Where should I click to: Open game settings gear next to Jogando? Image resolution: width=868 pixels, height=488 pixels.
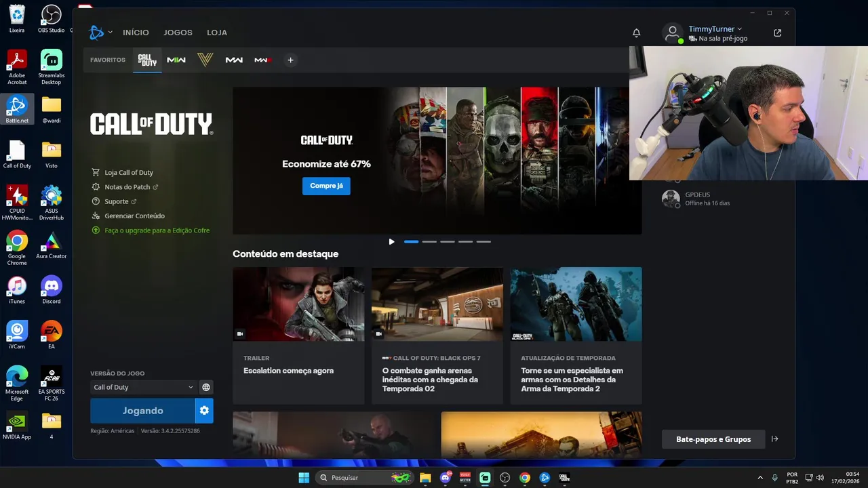click(204, 411)
